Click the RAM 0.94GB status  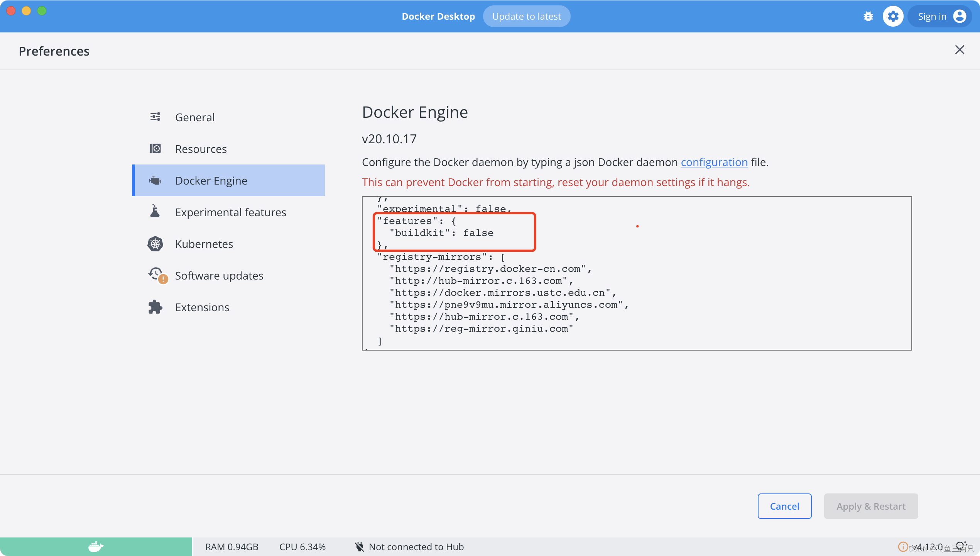231,547
